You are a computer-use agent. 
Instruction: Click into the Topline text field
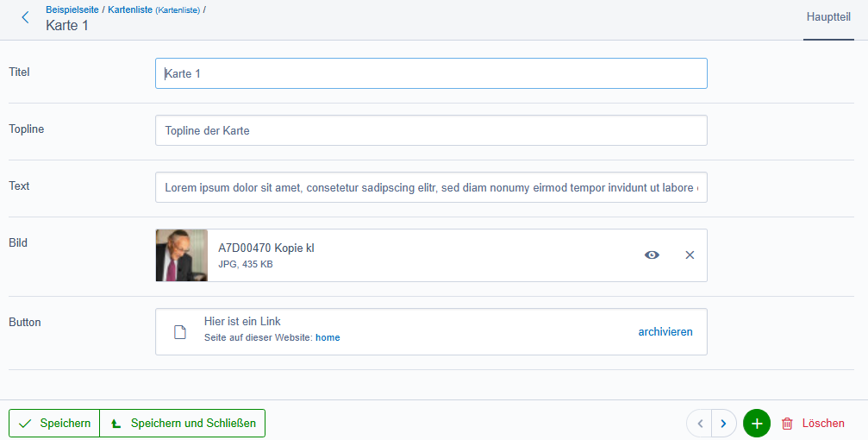point(431,130)
